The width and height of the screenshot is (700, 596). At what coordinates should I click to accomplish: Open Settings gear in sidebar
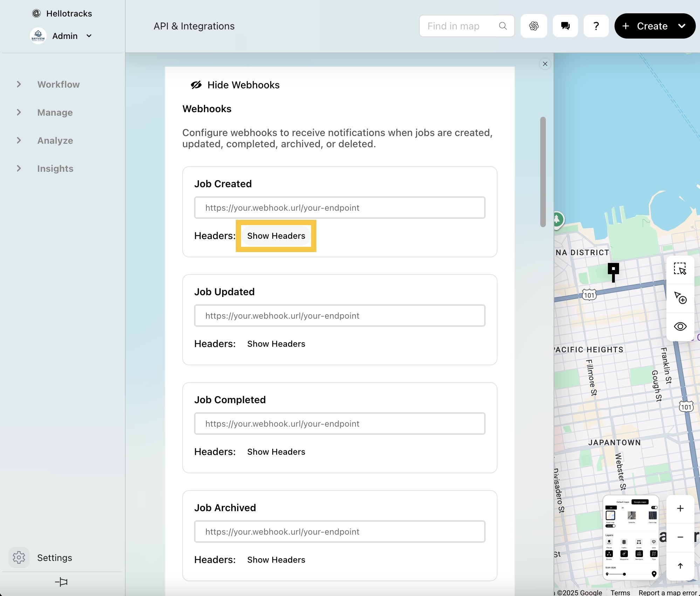click(x=19, y=557)
